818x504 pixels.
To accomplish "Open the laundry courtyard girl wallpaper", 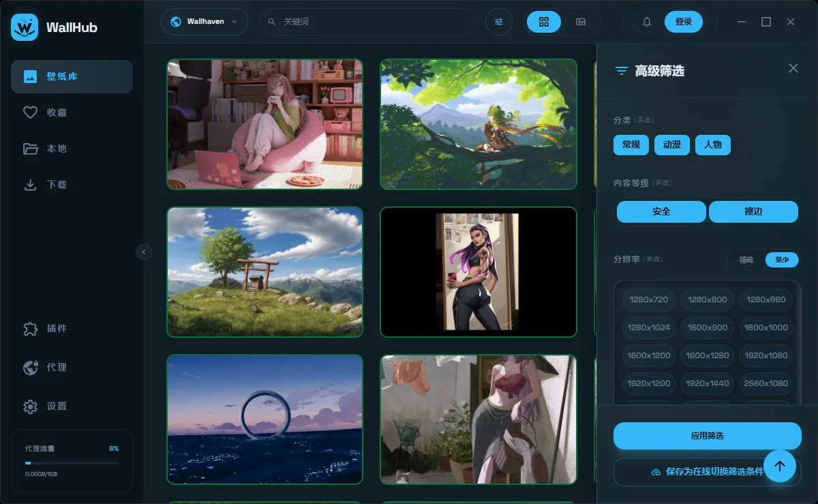I will [479, 420].
